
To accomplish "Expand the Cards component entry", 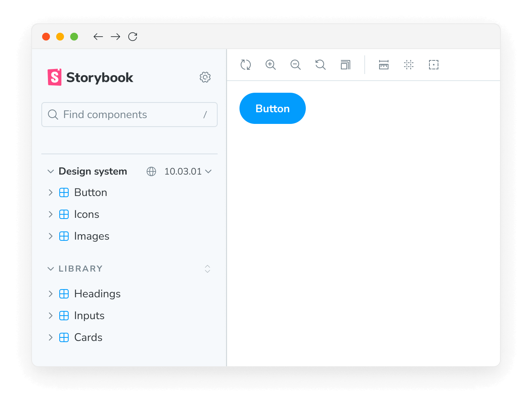I will click(50, 337).
